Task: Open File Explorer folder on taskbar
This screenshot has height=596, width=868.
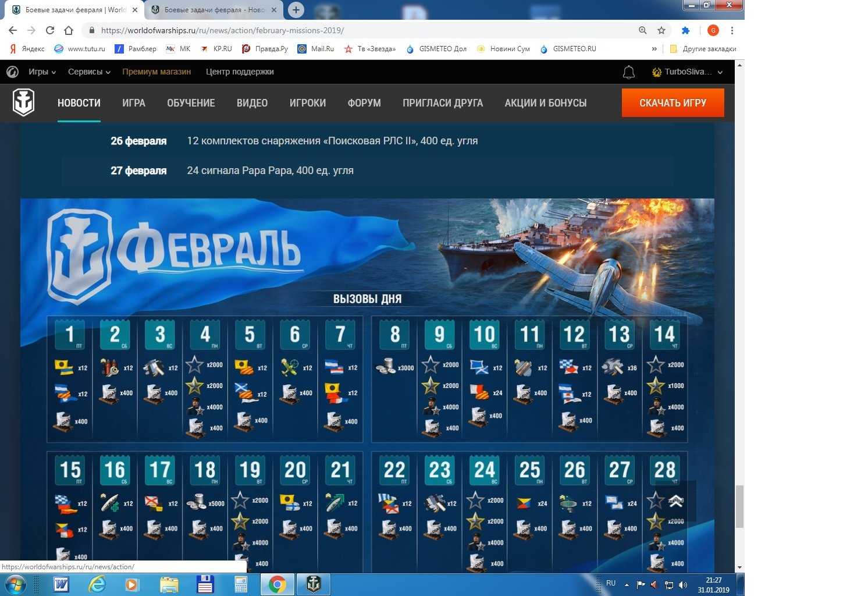Action: pyautogui.click(x=169, y=584)
